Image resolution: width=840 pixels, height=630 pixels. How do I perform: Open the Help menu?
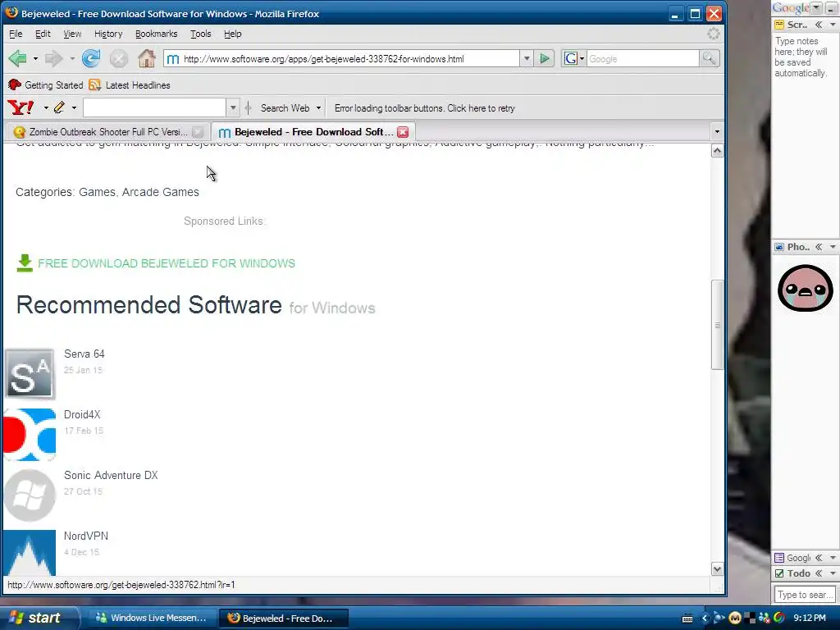pos(232,34)
